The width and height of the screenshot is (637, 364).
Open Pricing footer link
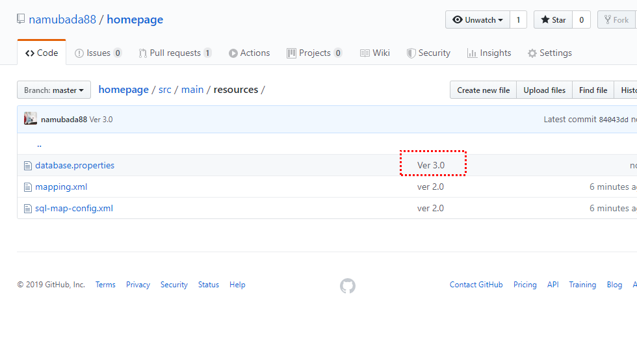point(525,285)
